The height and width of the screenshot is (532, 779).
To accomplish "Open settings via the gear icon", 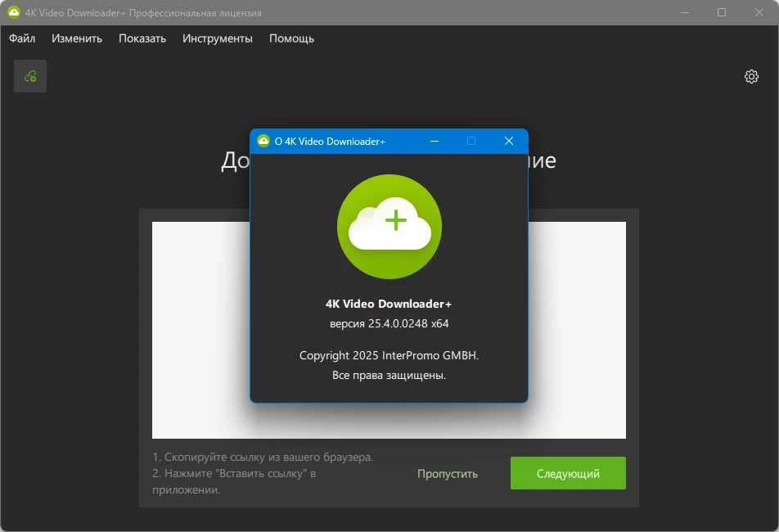I will [751, 76].
